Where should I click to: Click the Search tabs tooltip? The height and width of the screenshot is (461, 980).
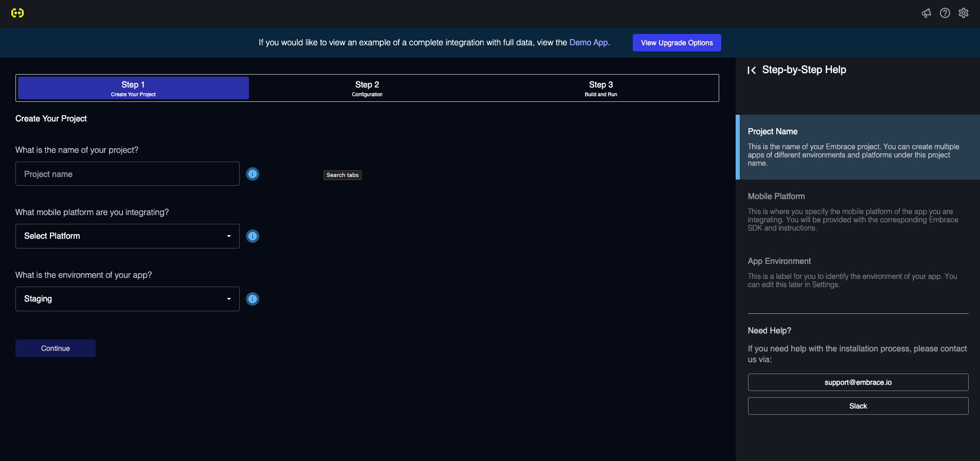point(343,175)
